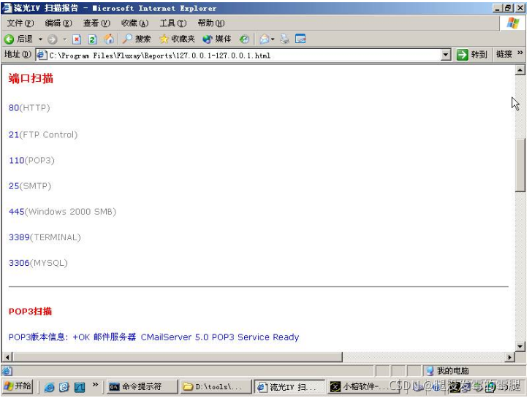This screenshot has width=532, height=398.
Task: Open the Mail icon dropdown arrow
Action: tap(272, 39)
